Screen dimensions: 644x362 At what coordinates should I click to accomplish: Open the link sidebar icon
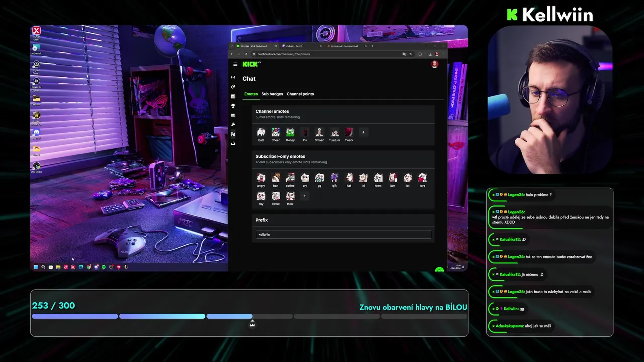click(233, 87)
